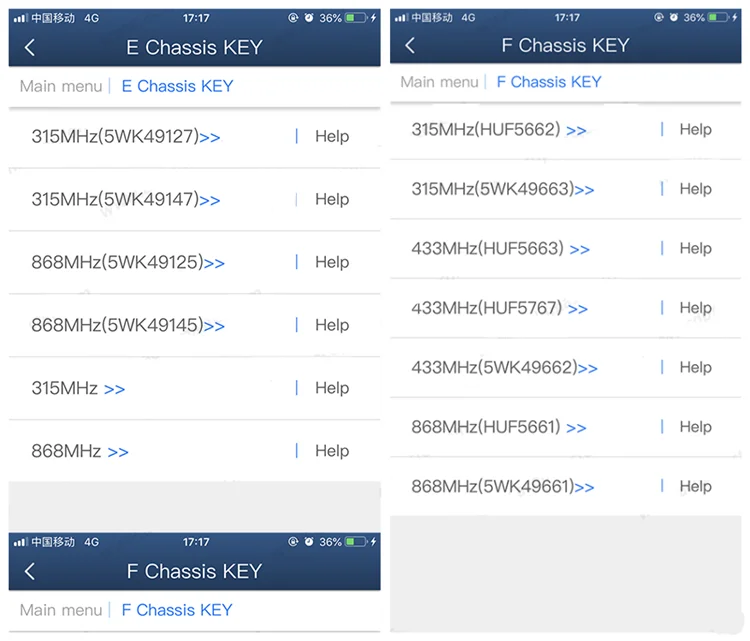Expand the 868MHz(5WK49661) key entry
750x641 pixels.
pyautogui.click(x=502, y=487)
